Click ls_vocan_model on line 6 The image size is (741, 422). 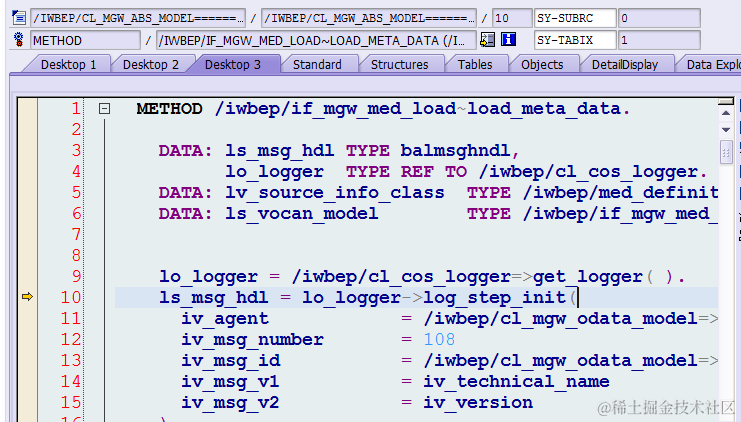click(302, 214)
